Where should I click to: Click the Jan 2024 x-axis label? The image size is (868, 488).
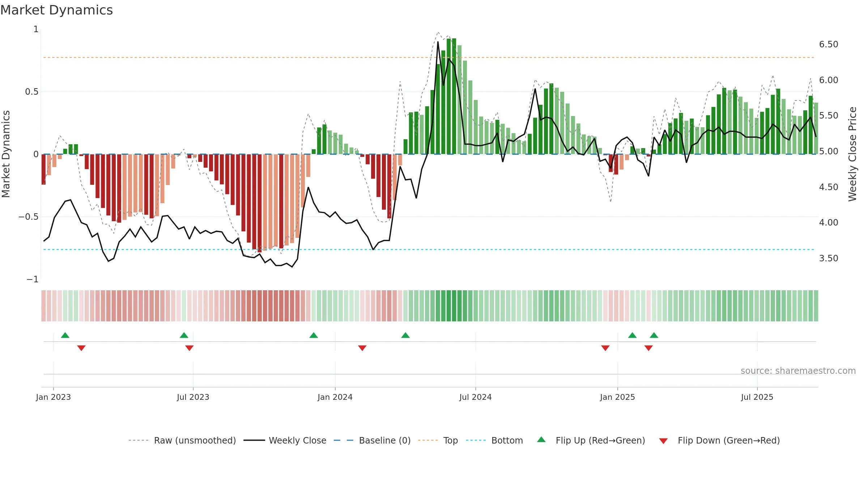pyautogui.click(x=335, y=397)
